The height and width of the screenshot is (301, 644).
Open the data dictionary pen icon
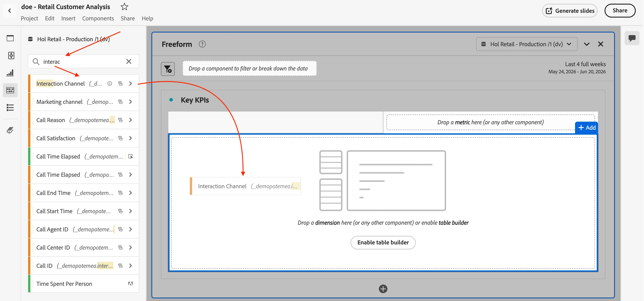point(10,130)
